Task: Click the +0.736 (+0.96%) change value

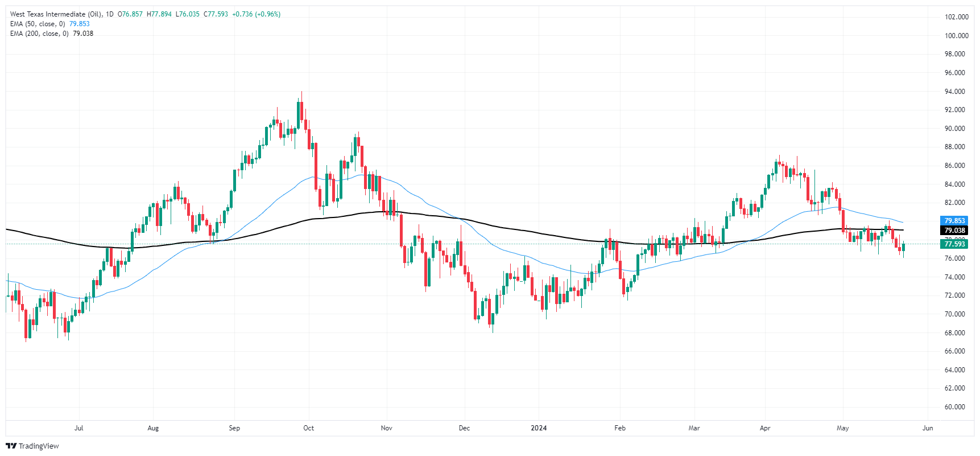Action: coord(256,14)
